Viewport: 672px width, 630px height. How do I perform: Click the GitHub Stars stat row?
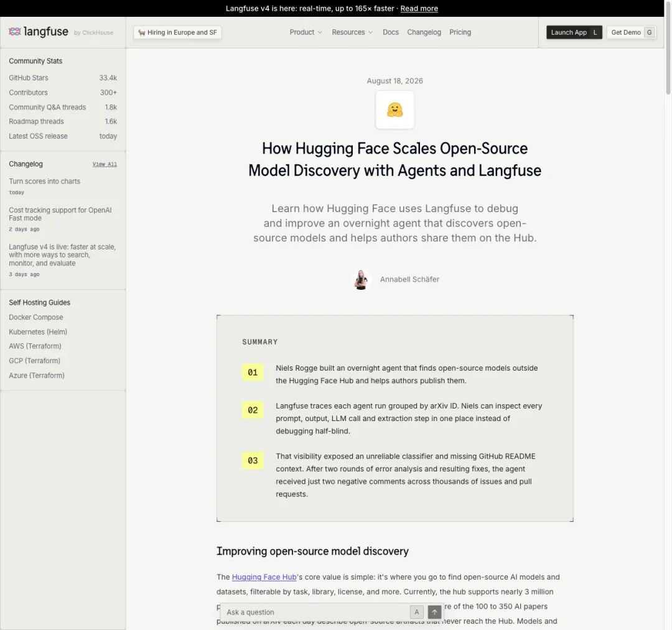point(63,78)
